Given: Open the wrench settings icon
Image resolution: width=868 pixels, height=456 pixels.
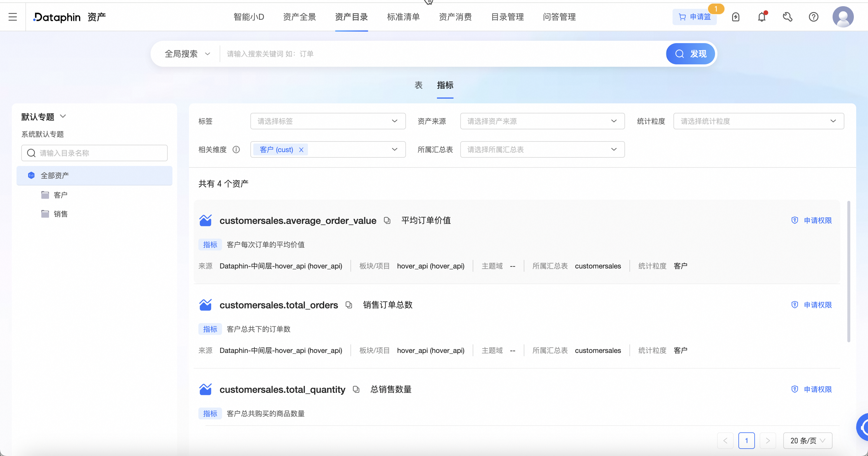Looking at the screenshot, I should pos(788,17).
